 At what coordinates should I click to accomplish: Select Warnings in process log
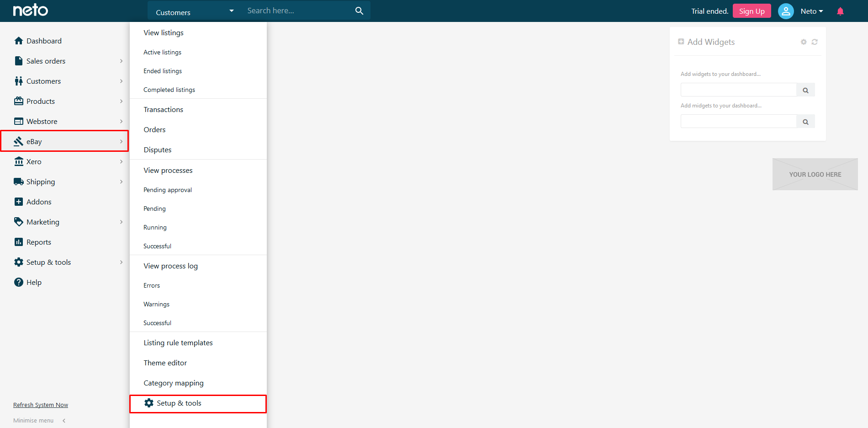tap(156, 304)
